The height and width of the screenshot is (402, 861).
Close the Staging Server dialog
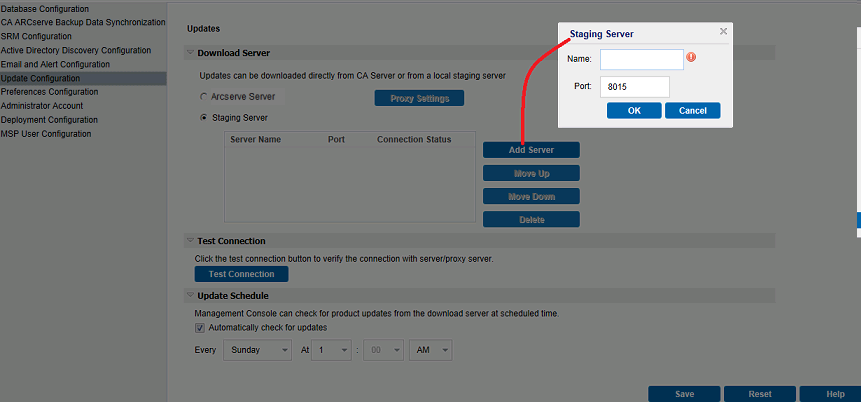click(723, 31)
